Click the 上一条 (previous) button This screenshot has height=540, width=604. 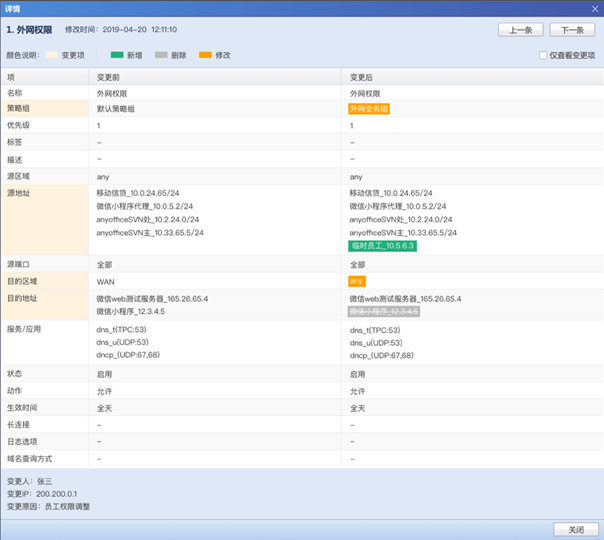(519, 30)
